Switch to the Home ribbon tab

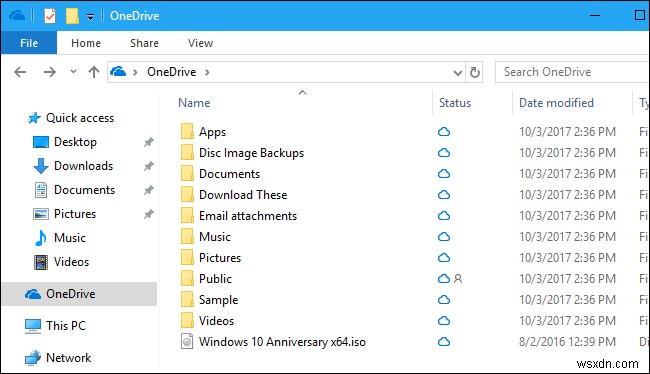tap(86, 43)
